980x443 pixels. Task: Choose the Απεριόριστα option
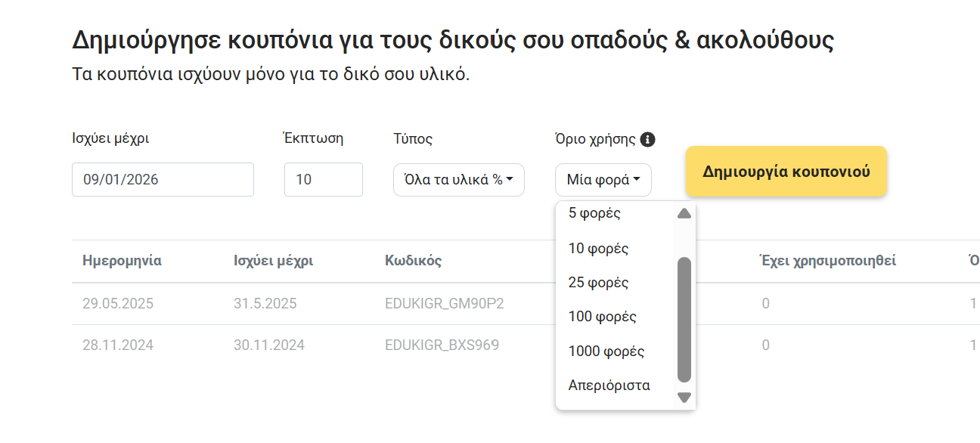click(609, 386)
